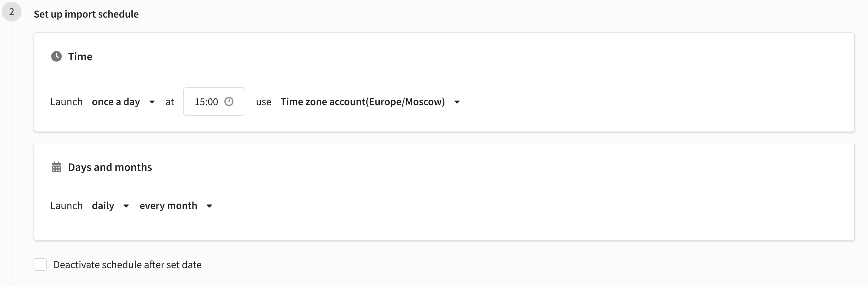Click the Time section title

pos(80,56)
